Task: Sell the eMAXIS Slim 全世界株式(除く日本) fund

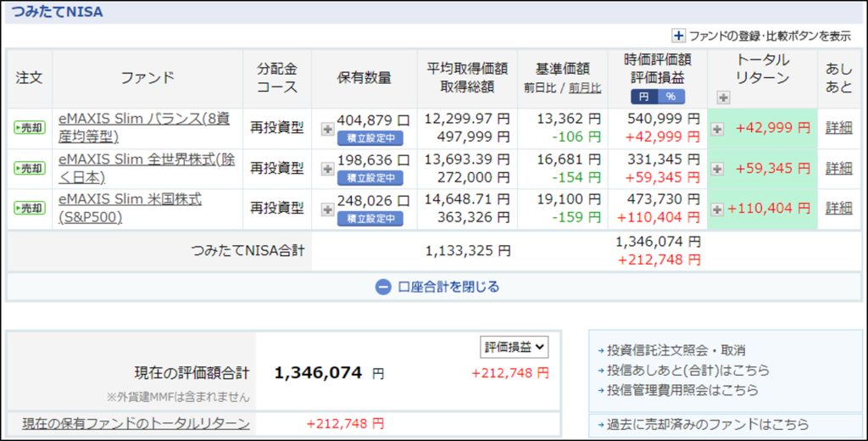Action: pyautogui.click(x=30, y=168)
